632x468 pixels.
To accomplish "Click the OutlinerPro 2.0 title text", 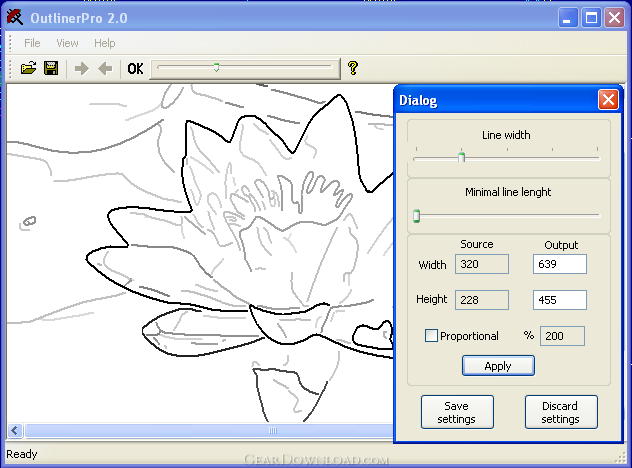I will tap(79, 18).
